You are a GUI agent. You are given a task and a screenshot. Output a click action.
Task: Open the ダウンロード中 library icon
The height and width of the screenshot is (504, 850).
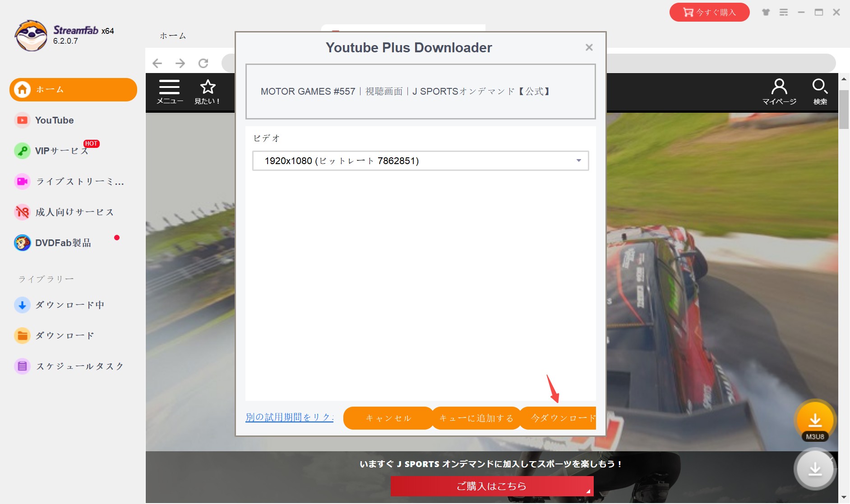(x=22, y=305)
